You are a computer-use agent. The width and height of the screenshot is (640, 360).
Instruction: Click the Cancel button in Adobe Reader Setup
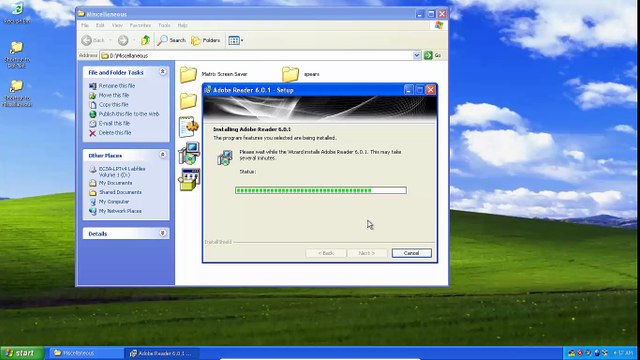[x=411, y=253]
